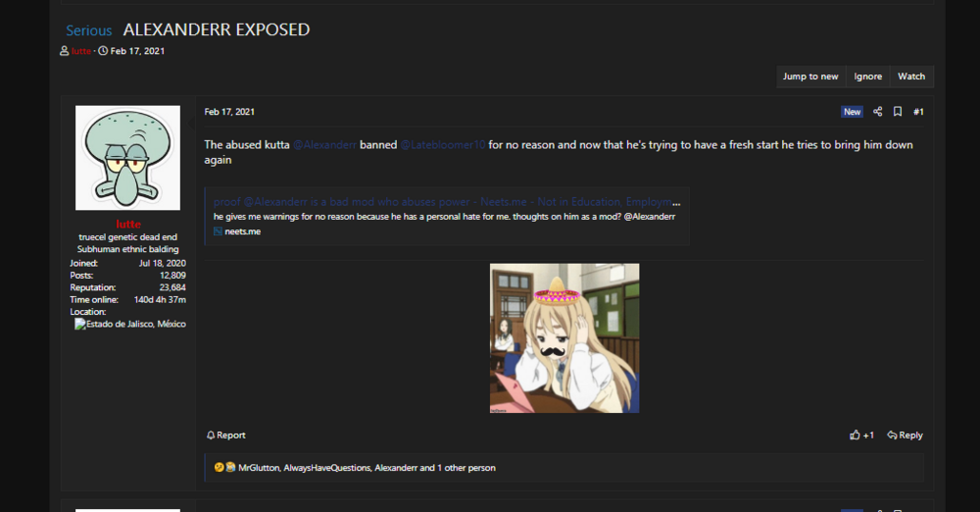Click the @Latebloomer10 mention link
The width and height of the screenshot is (980, 512).
tap(442, 145)
